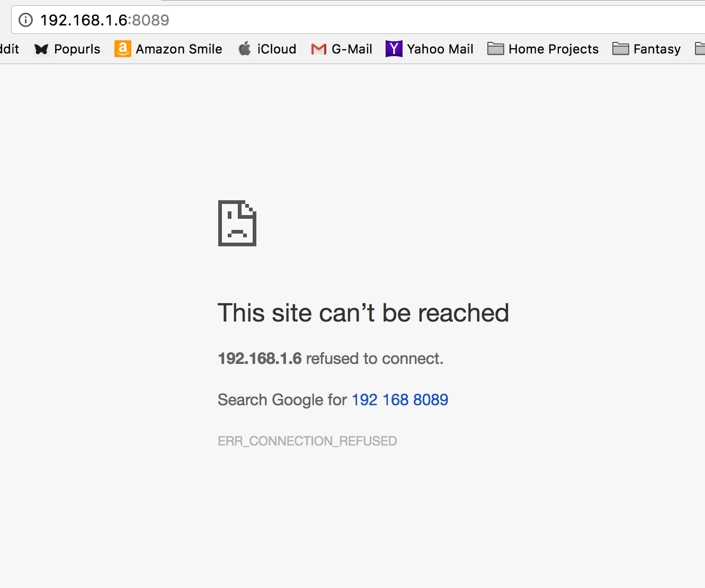The width and height of the screenshot is (705, 588).
Task: Open the Yahoo Mail bookmark label
Action: [x=440, y=49]
